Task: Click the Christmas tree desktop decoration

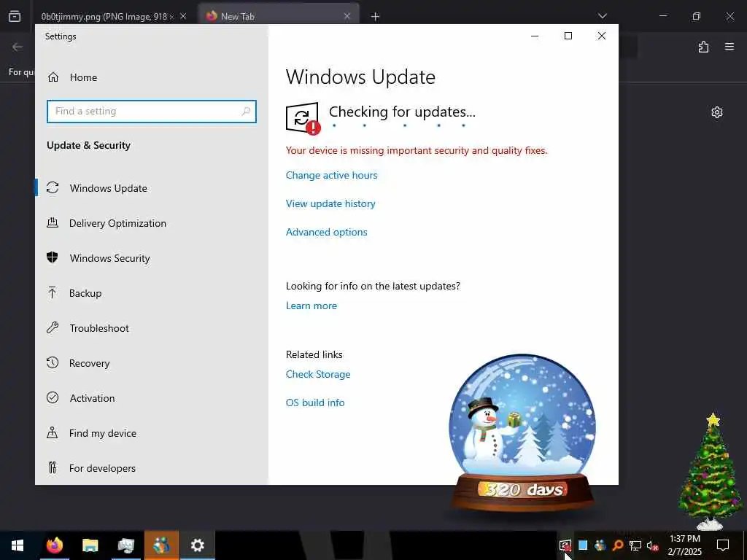Action: click(712, 472)
